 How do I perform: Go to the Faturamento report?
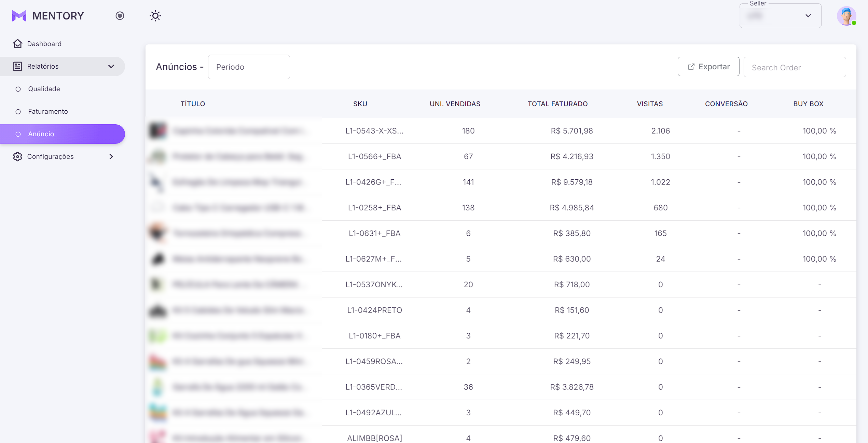[48, 111]
